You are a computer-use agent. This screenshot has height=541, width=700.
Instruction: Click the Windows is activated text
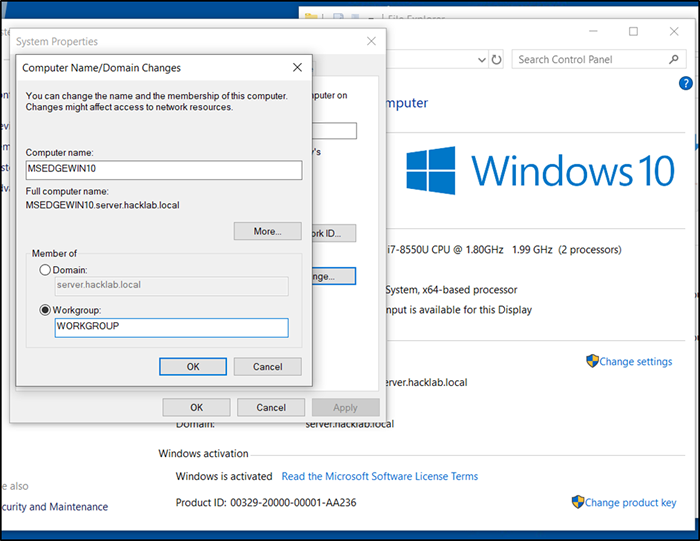(224, 476)
